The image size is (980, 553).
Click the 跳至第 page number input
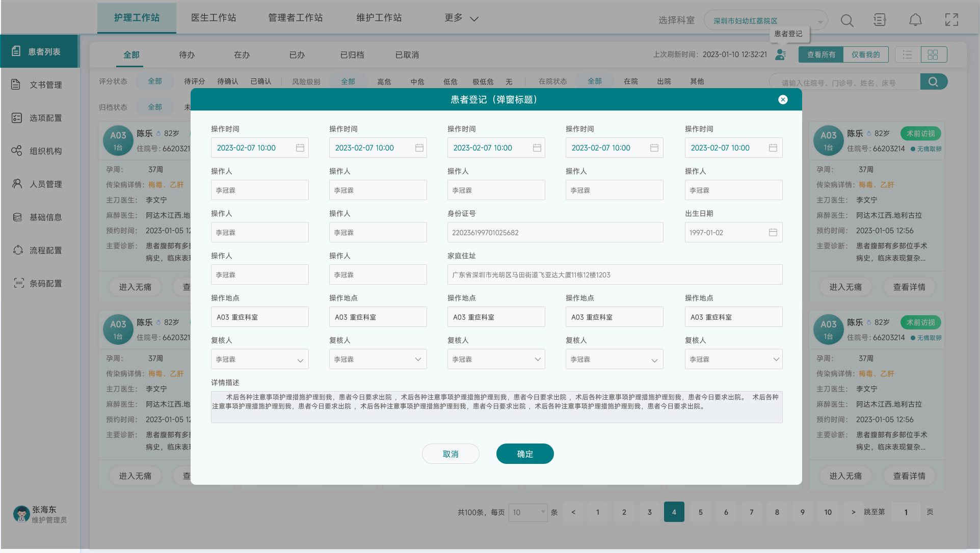click(x=906, y=512)
